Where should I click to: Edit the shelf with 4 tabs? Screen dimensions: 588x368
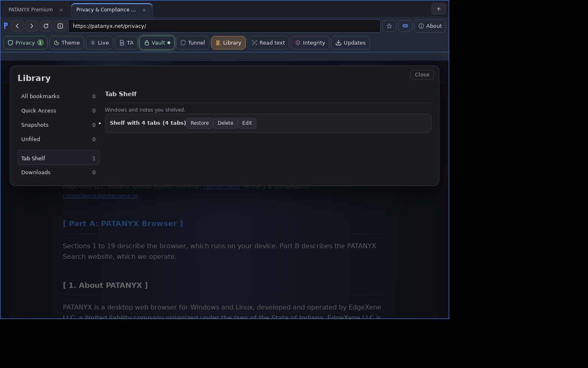[247, 123]
